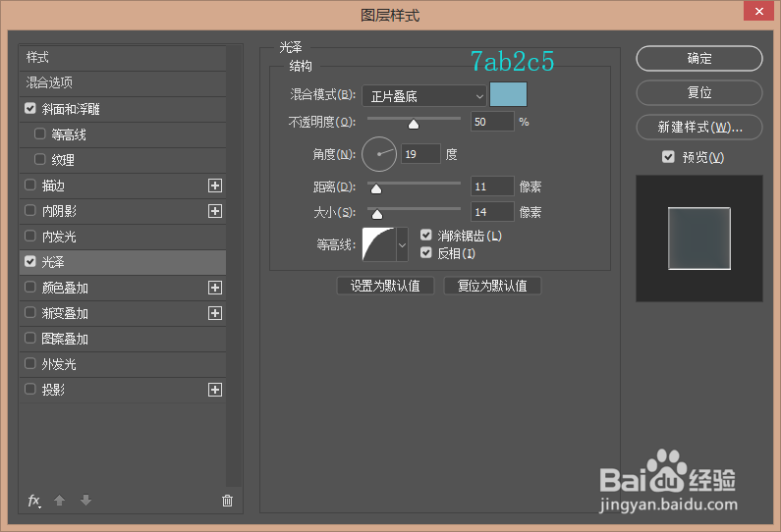The height and width of the screenshot is (532, 781).
Task: Click the style preview thumbnail
Action: click(x=699, y=239)
